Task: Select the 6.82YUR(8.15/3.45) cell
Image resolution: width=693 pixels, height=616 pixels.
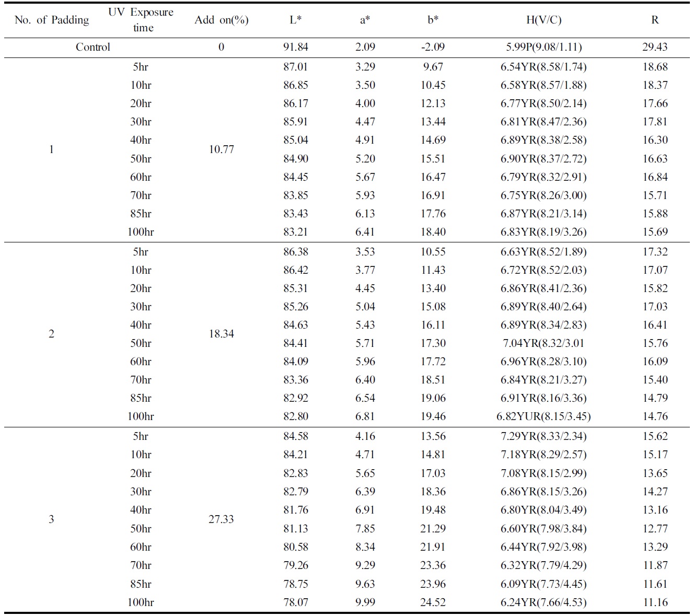Action: point(544,416)
